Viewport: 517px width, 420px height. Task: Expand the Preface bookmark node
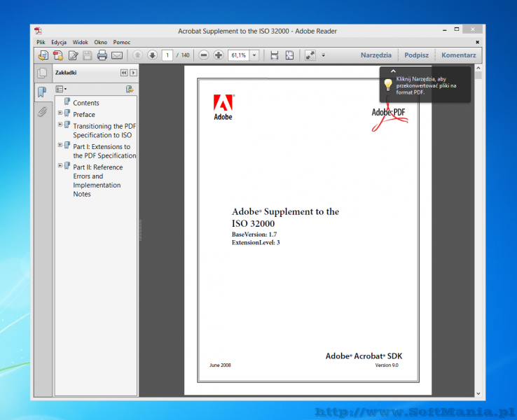coord(60,113)
